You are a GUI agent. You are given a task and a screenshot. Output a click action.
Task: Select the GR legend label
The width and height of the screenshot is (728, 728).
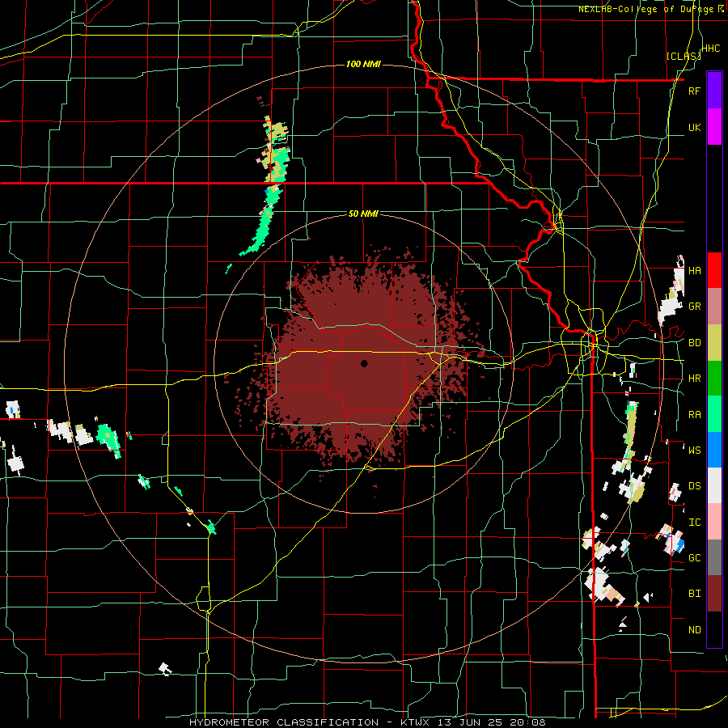694,307
